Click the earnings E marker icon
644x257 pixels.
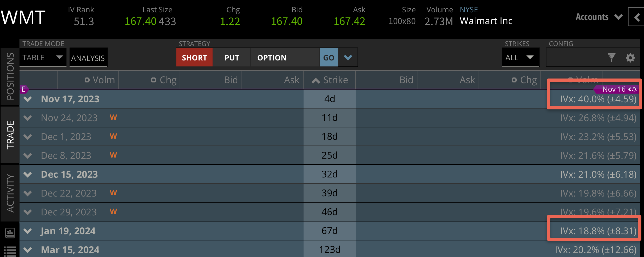(24, 89)
